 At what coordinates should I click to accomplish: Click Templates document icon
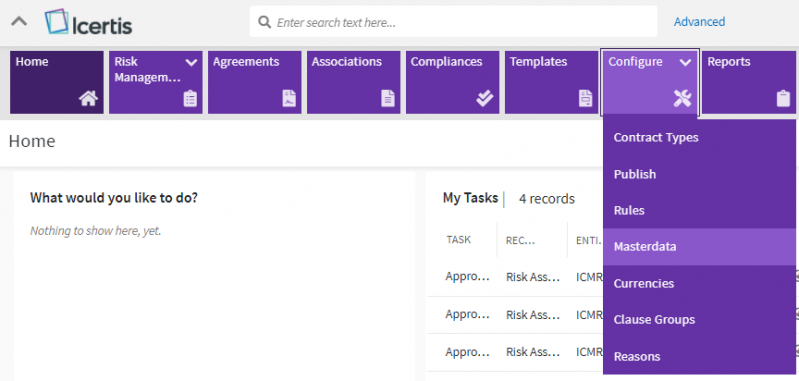point(585,98)
